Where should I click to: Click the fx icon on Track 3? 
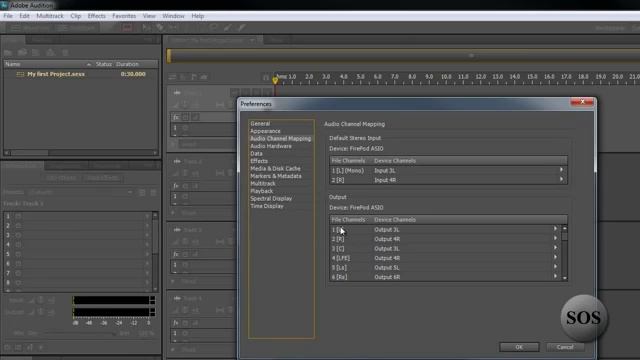pos(176,254)
